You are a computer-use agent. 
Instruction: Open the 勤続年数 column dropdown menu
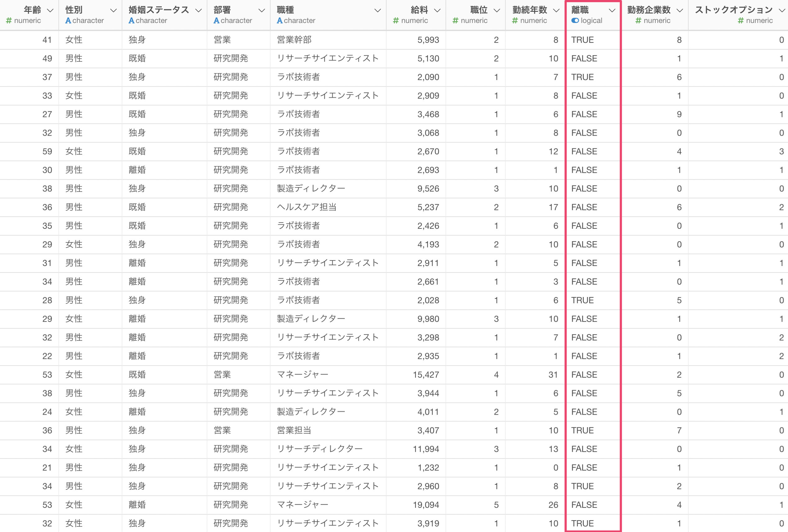tap(556, 11)
